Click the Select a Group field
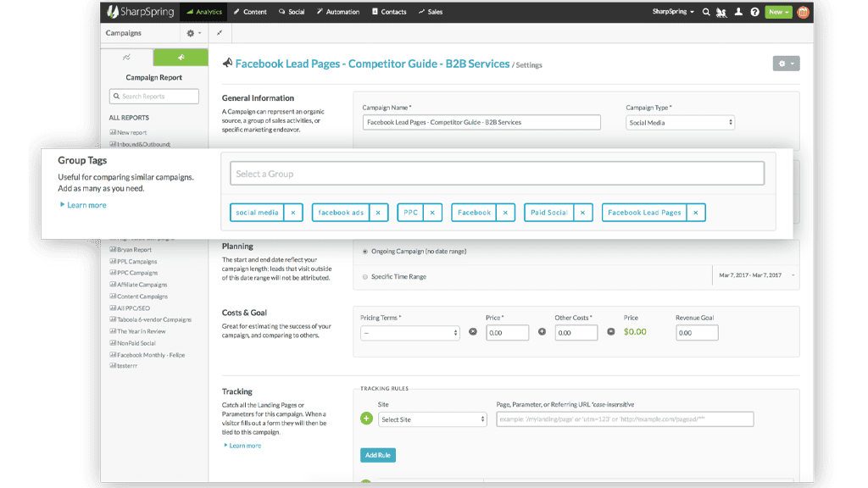Screen dimensions: 868x488 [497, 174]
